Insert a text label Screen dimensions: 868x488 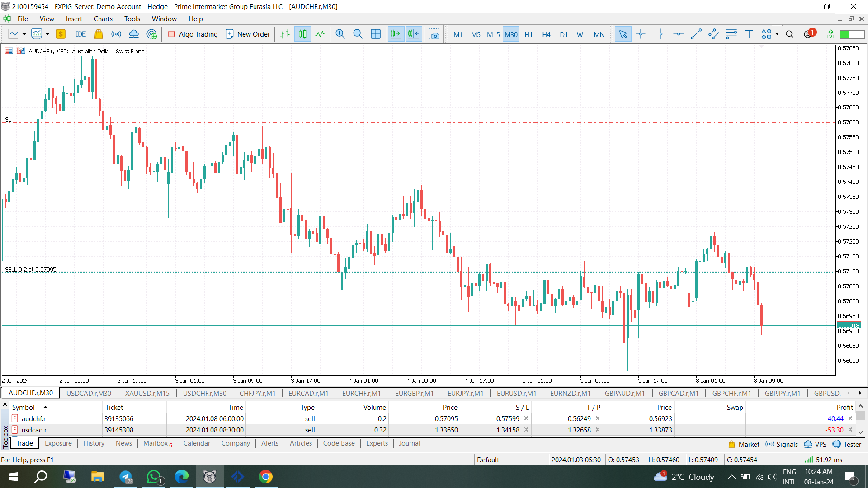pos(749,34)
